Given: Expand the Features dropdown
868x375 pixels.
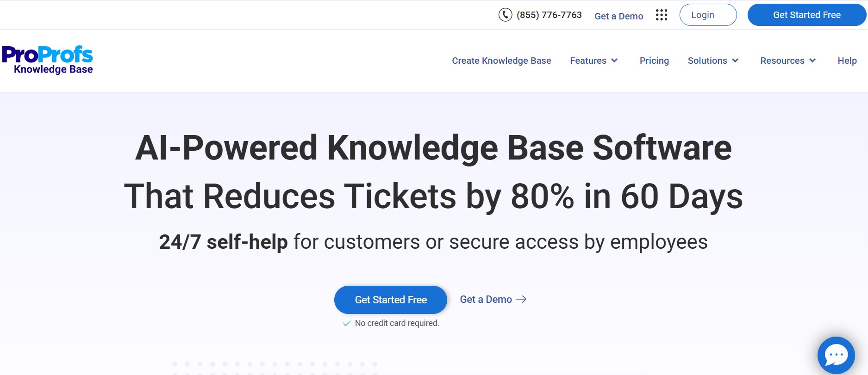Looking at the screenshot, I should click(x=594, y=61).
